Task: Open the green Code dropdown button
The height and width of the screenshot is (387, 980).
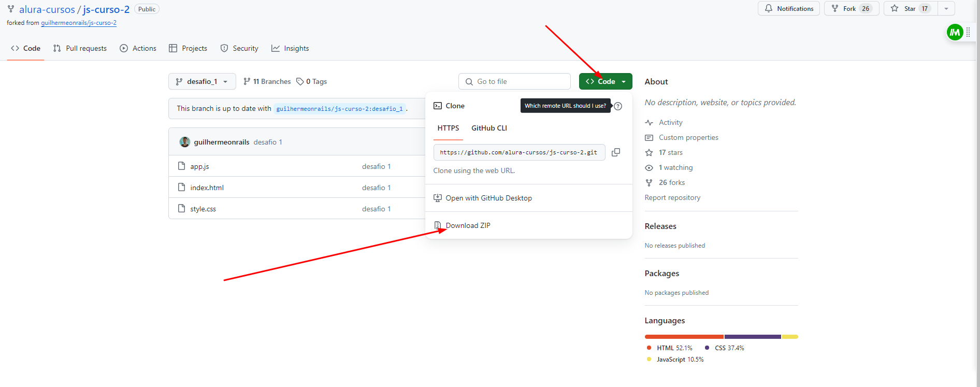Action: 606,81
